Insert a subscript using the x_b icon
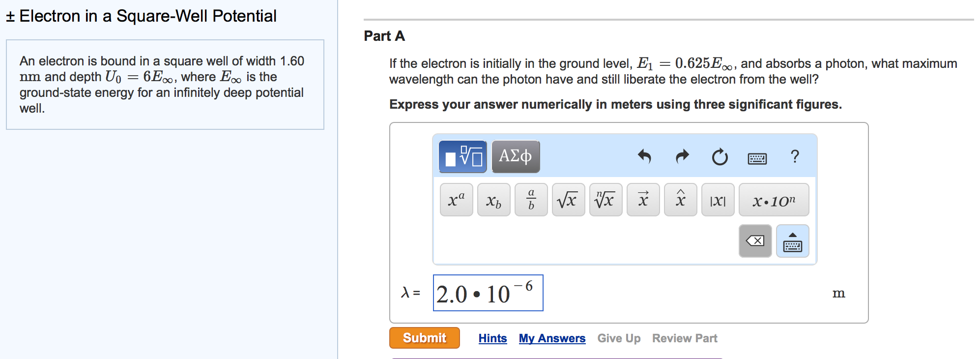The width and height of the screenshot is (980, 359). click(493, 199)
